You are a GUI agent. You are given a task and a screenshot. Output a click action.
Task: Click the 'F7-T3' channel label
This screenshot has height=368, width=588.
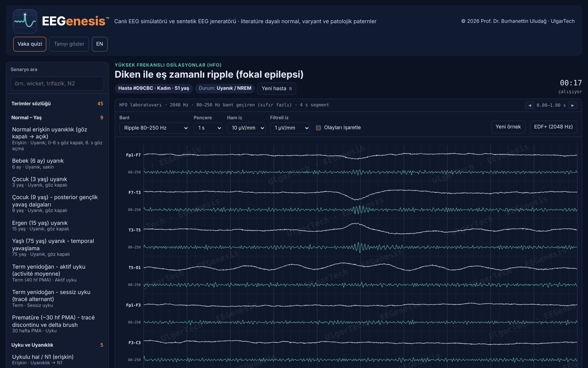tap(135, 193)
